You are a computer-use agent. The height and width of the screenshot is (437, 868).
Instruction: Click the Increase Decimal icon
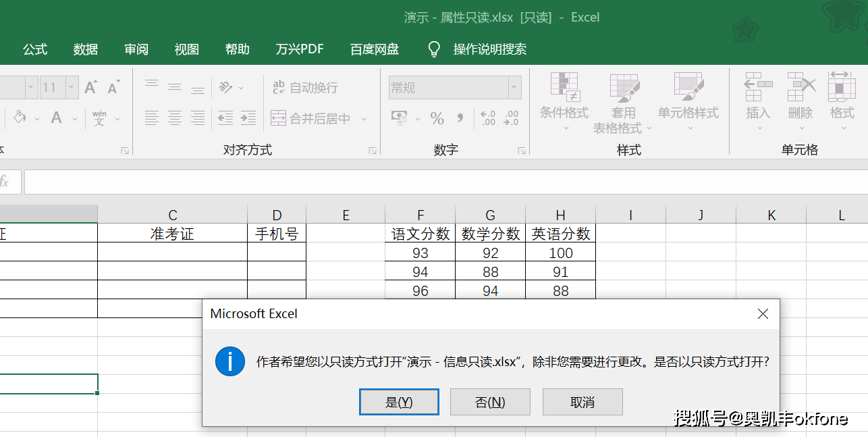[x=488, y=118]
